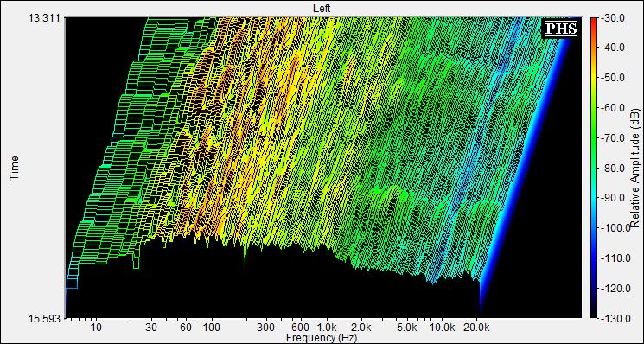Click the 1.0k frequency tick label
The height and width of the screenshot is (344, 644).
click(328, 328)
